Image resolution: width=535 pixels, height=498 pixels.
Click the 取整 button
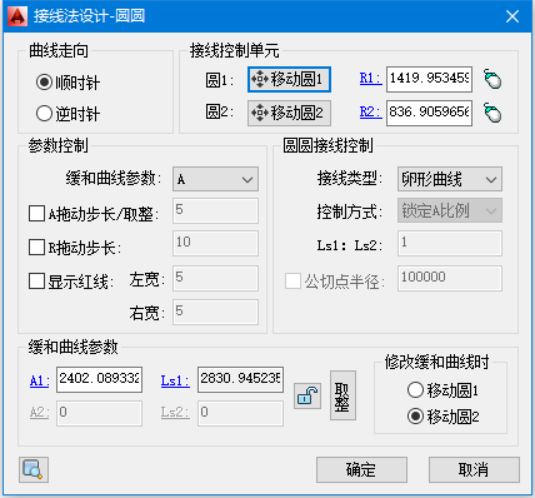click(343, 395)
